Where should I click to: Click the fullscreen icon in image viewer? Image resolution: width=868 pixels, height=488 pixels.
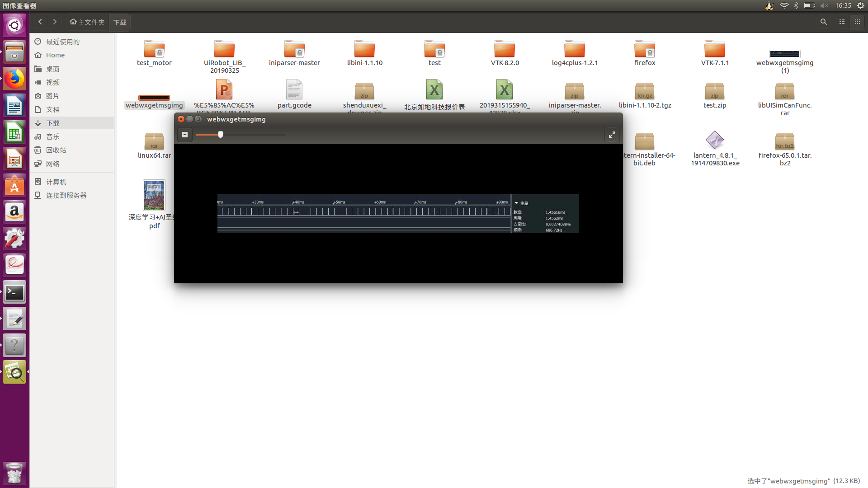tap(612, 135)
